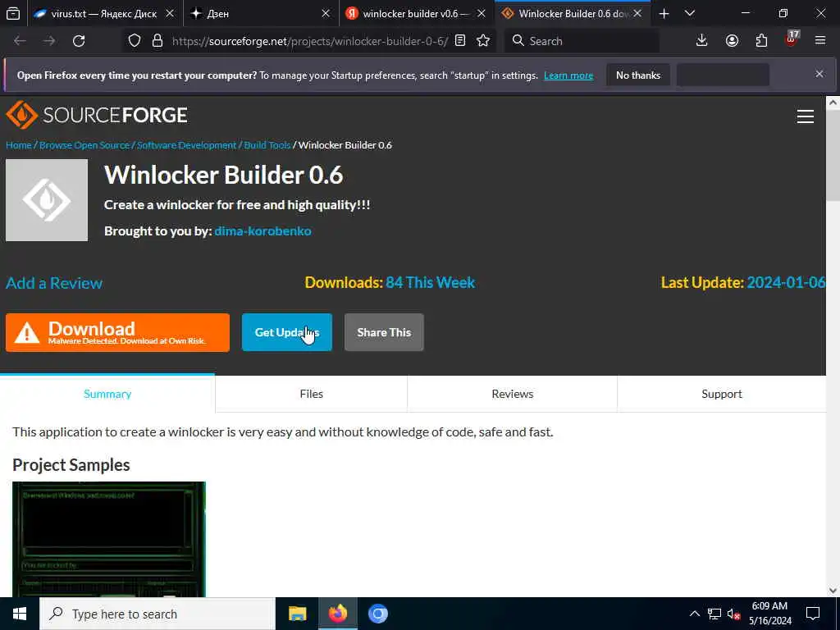Click the page vertical scrollbar thumb
This screenshot has height=630, width=840.
pos(833,155)
